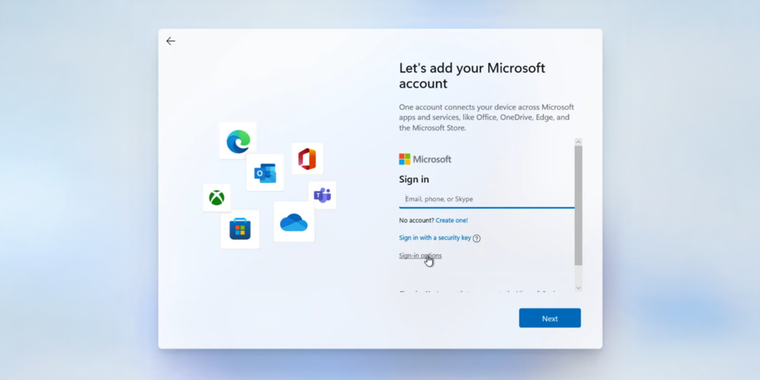Click the 'No account?' text

click(416, 220)
